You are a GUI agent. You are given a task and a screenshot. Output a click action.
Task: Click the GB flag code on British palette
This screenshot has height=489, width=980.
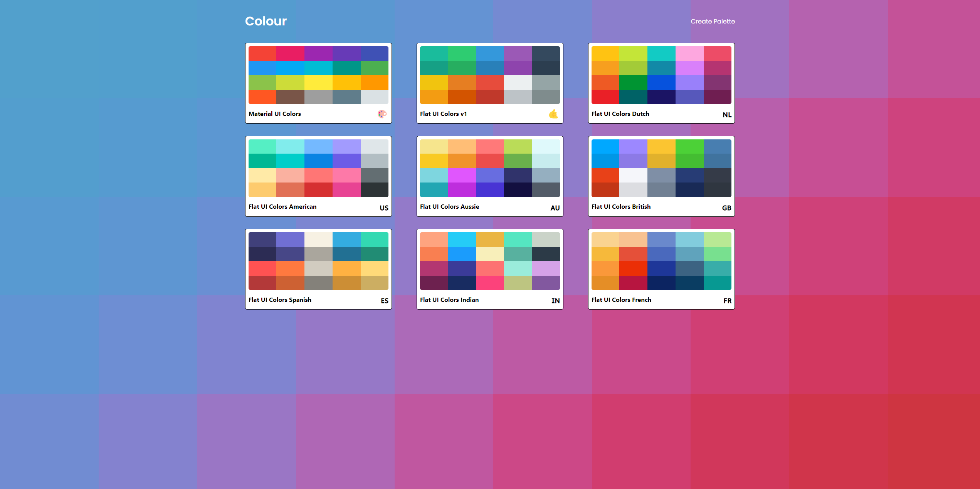[x=726, y=208]
